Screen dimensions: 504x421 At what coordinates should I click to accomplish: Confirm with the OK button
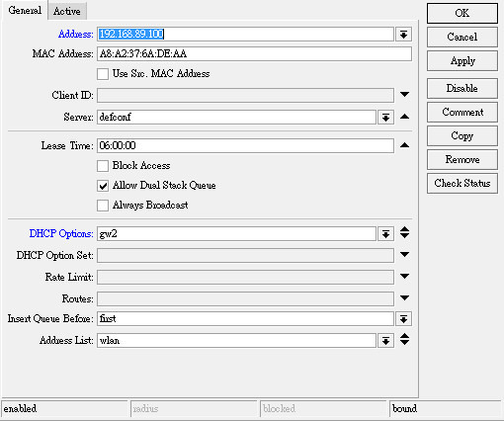coord(462,13)
